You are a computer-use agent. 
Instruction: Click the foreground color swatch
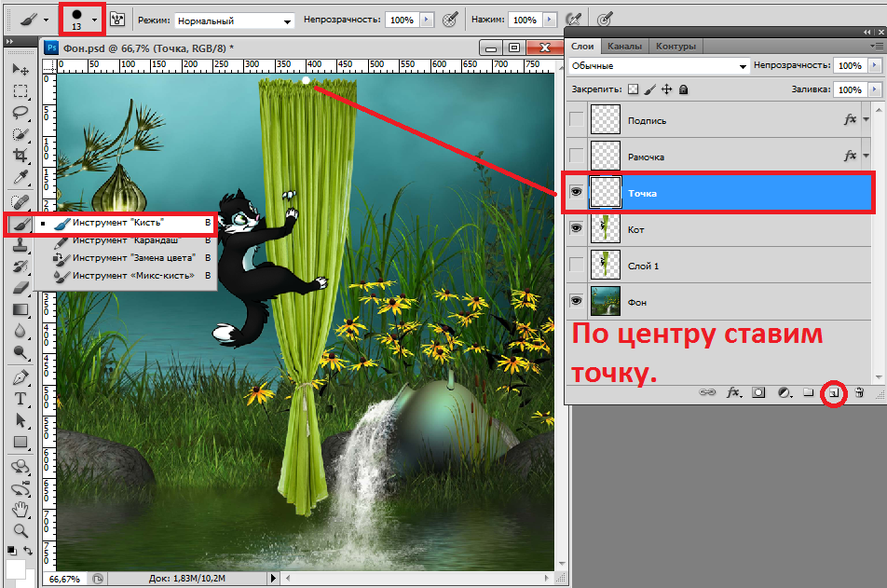tap(15, 568)
